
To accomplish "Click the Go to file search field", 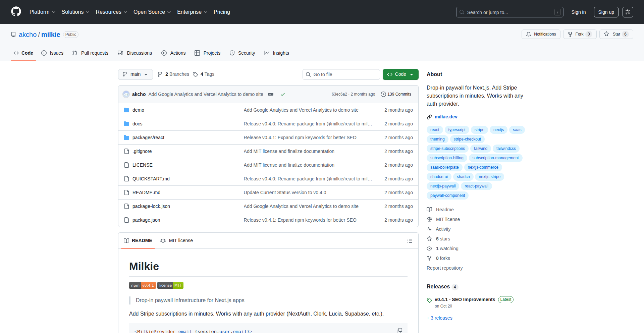I will click(341, 74).
